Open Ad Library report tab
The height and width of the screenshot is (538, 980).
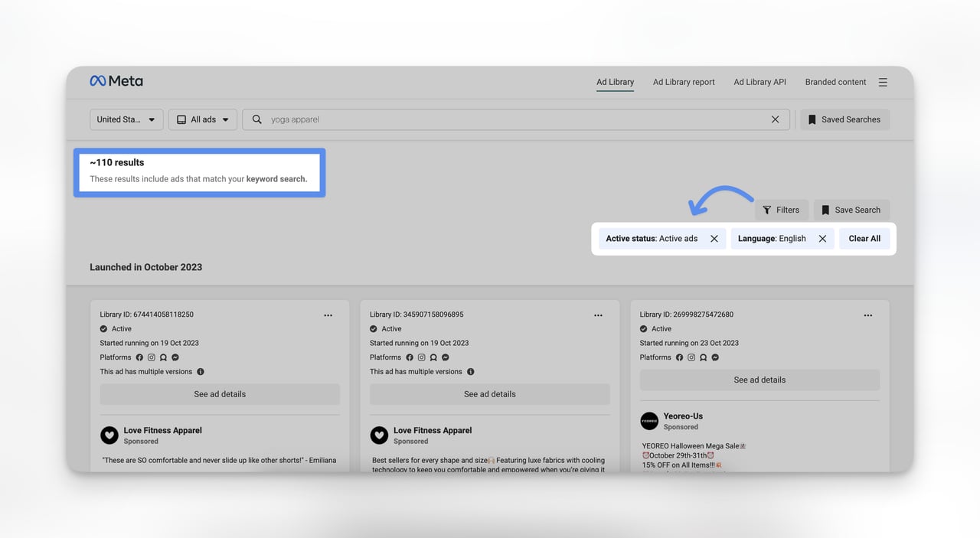coord(684,83)
